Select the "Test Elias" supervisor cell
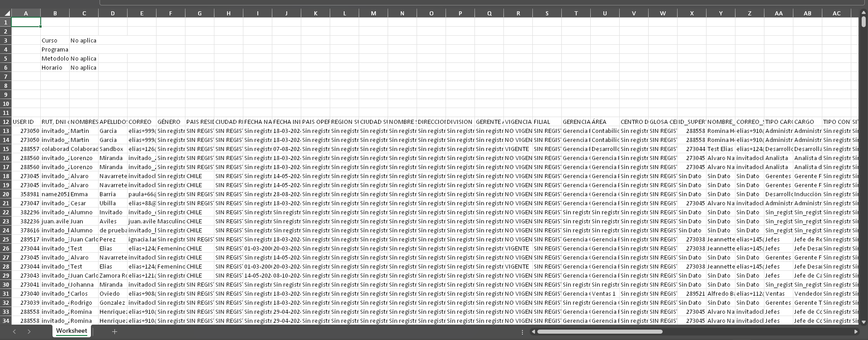Image resolution: width=868 pixels, height=340 pixels. tap(721, 149)
